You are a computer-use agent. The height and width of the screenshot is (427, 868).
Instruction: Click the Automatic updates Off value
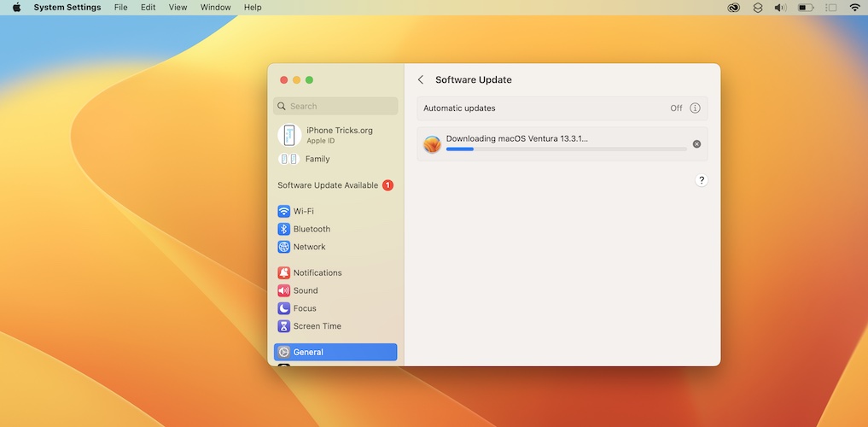point(676,108)
